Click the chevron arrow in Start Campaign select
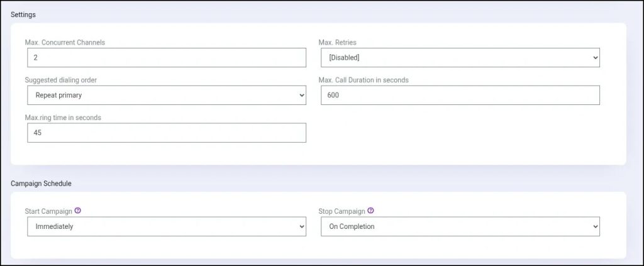The height and width of the screenshot is (266, 644). point(301,227)
